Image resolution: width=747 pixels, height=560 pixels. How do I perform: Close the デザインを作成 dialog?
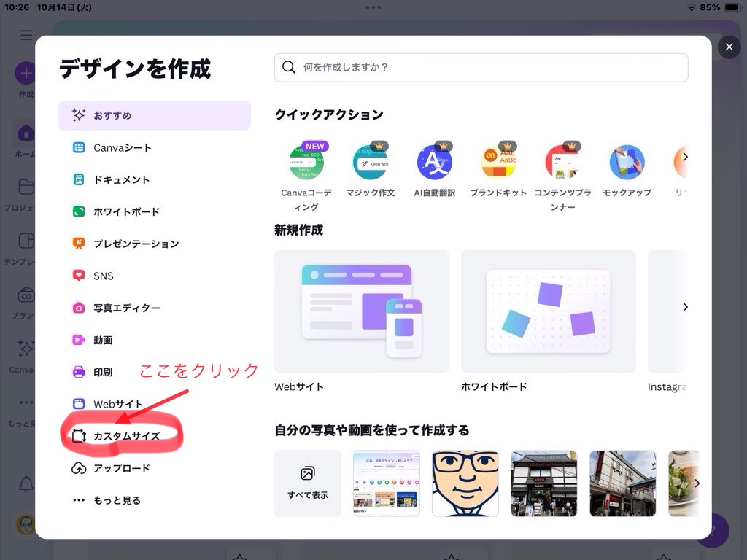click(729, 47)
